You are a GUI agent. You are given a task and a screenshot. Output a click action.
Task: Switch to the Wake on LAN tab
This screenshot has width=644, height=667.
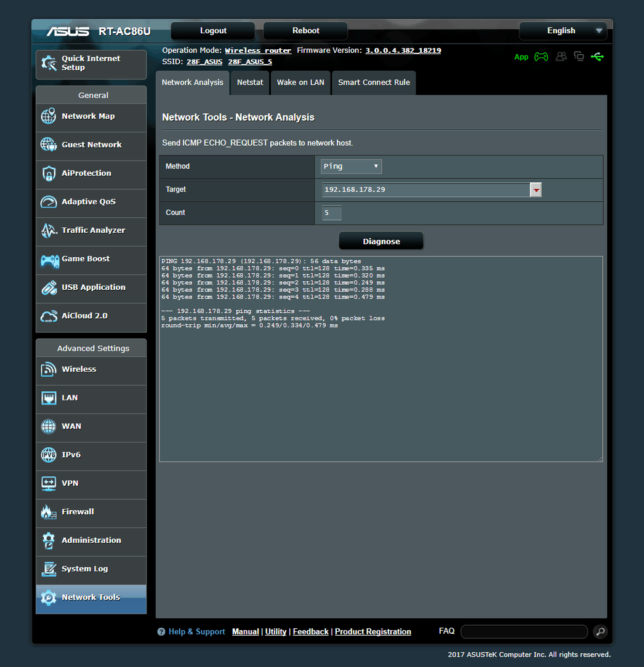tap(300, 82)
